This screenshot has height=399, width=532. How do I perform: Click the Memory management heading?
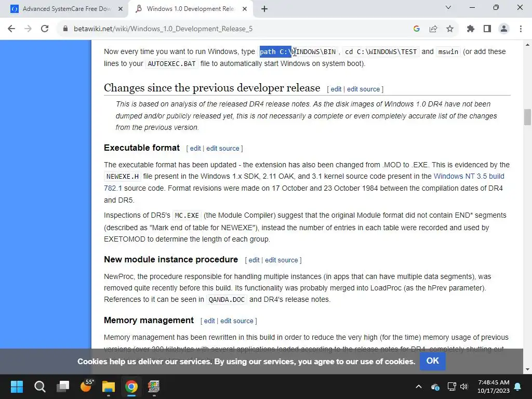(149, 320)
